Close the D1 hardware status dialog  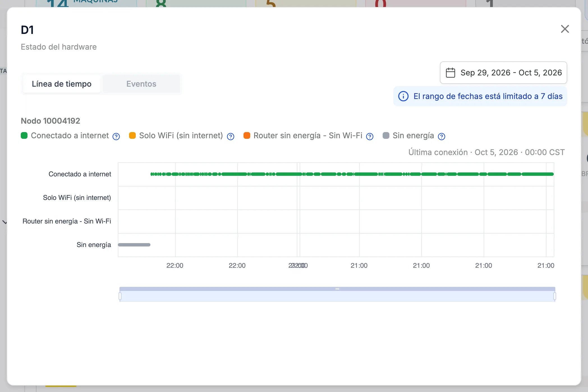565,29
